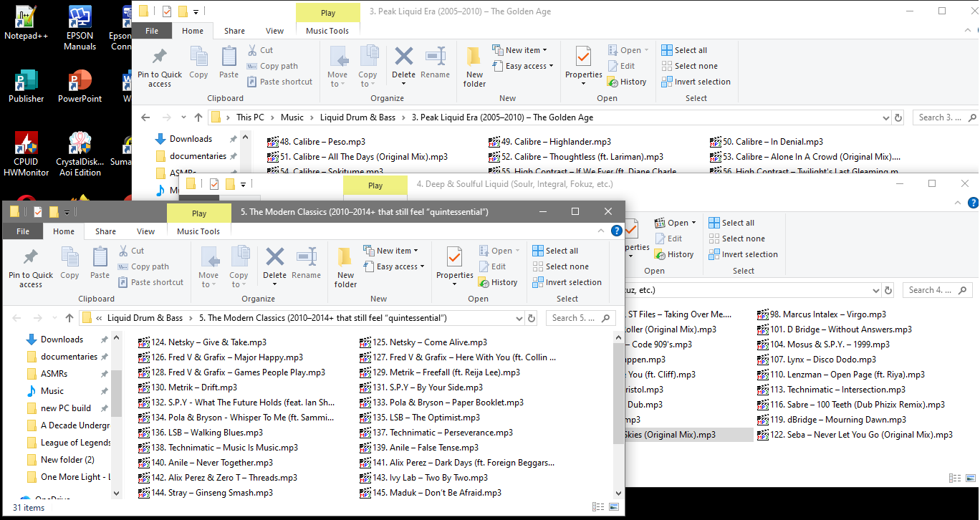
Task: Select "52. Calibre – Thoughtless (ft. Lariman).mp3"
Action: (x=576, y=157)
